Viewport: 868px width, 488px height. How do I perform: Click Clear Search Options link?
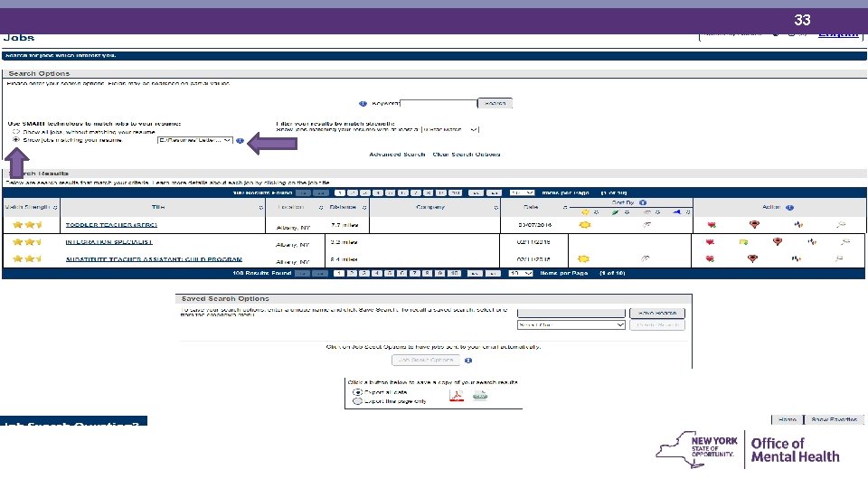(x=467, y=155)
